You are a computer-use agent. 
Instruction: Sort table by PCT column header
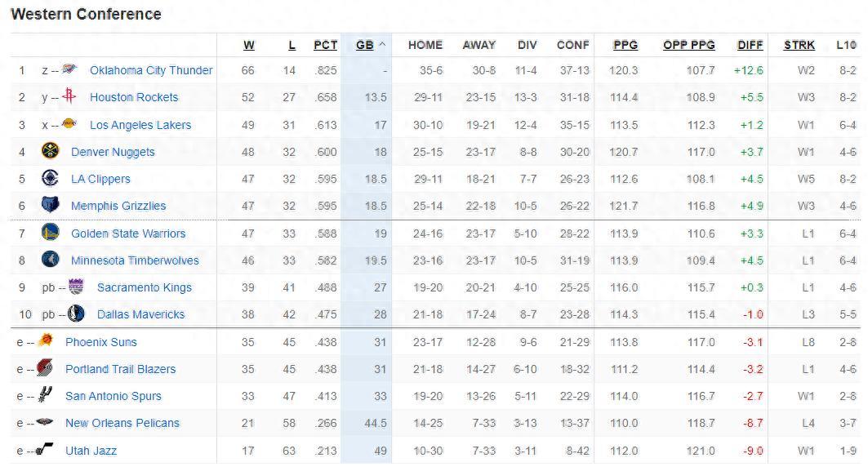tap(325, 45)
